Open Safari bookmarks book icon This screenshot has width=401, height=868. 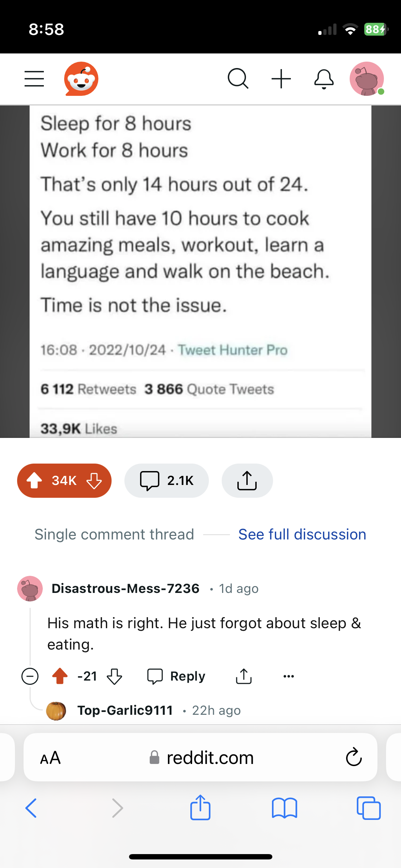tap(284, 808)
